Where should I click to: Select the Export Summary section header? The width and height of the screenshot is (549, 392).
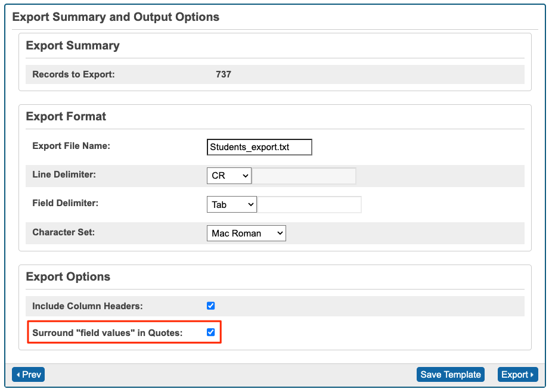click(72, 45)
